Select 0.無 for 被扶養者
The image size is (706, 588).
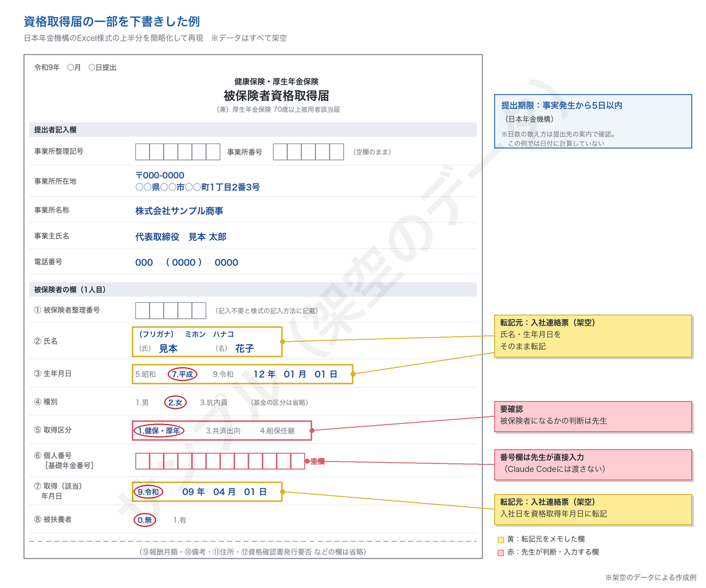145,520
